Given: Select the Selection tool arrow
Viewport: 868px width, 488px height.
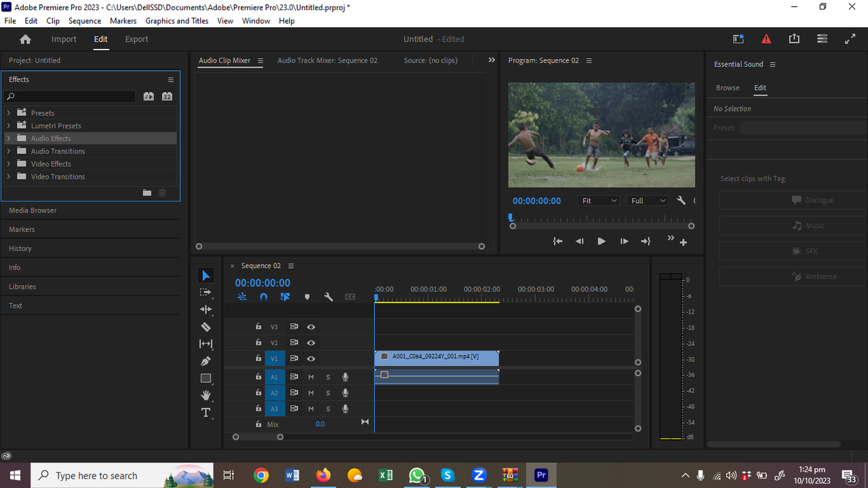Looking at the screenshot, I should click(206, 275).
